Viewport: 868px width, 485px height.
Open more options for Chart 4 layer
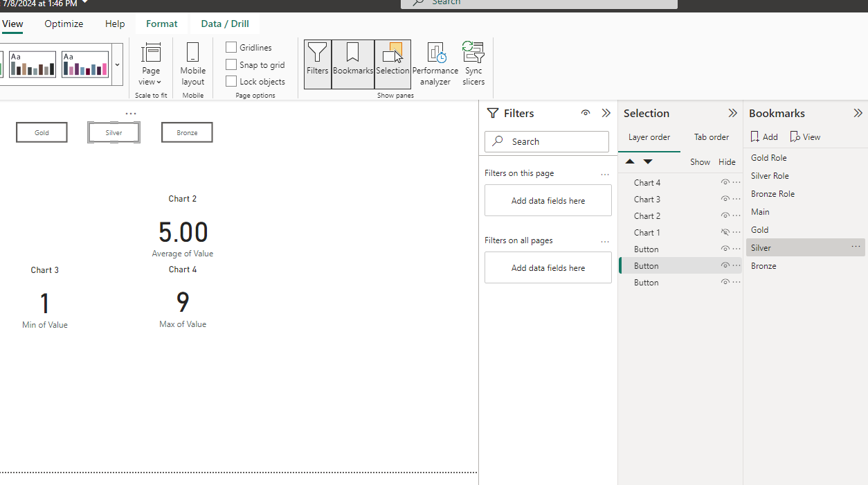point(736,182)
